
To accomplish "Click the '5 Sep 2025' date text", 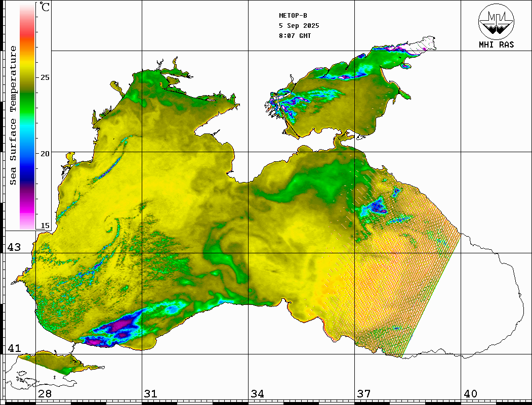I will [299, 26].
